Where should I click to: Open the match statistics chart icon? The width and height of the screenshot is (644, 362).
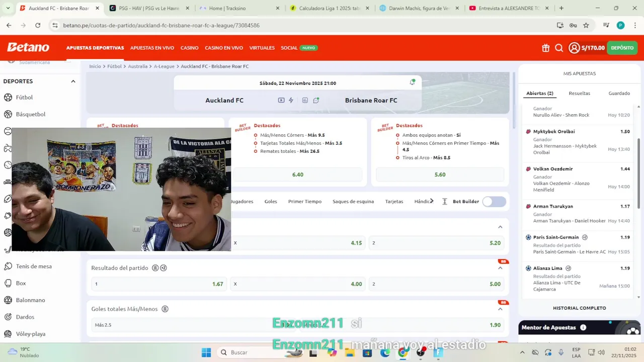pyautogui.click(x=305, y=100)
